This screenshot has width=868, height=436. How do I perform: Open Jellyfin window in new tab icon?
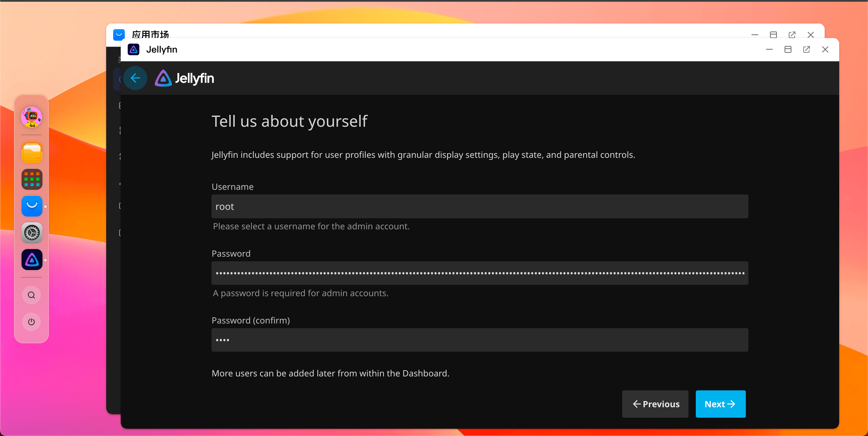coord(806,49)
